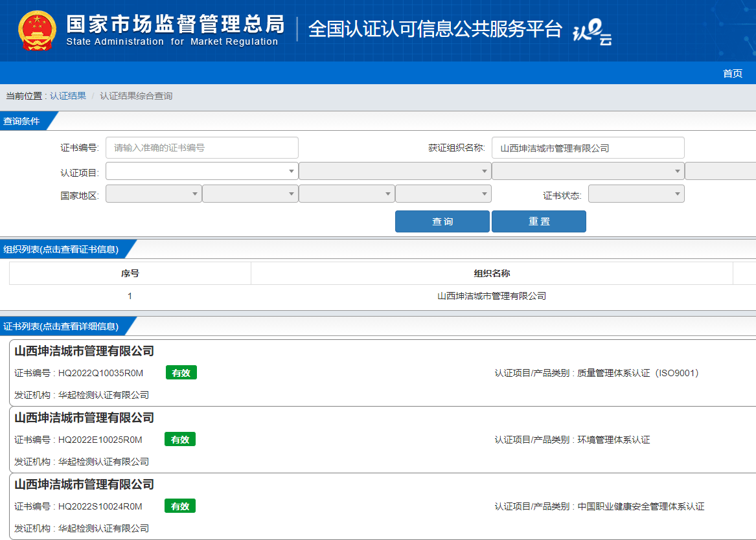Click the 认e云 logo icon
The height and width of the screenshot is (540, 756).
pos(592,32)
